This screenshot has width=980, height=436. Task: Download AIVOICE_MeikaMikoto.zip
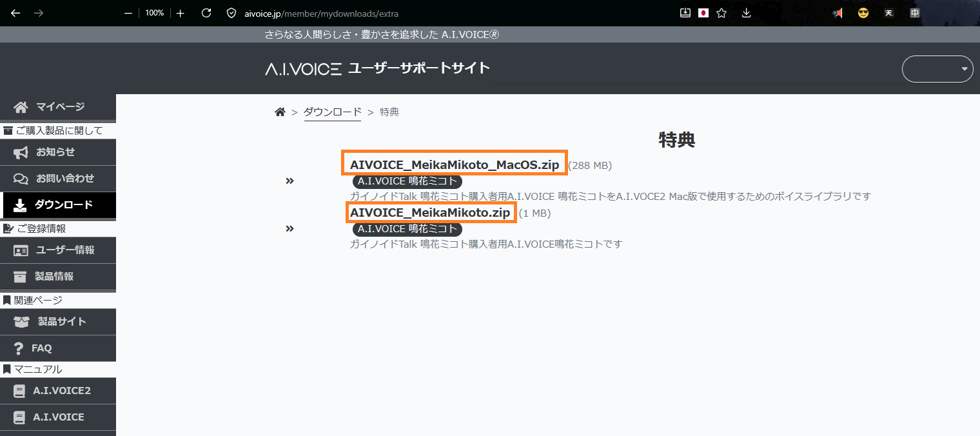point(430,212)
